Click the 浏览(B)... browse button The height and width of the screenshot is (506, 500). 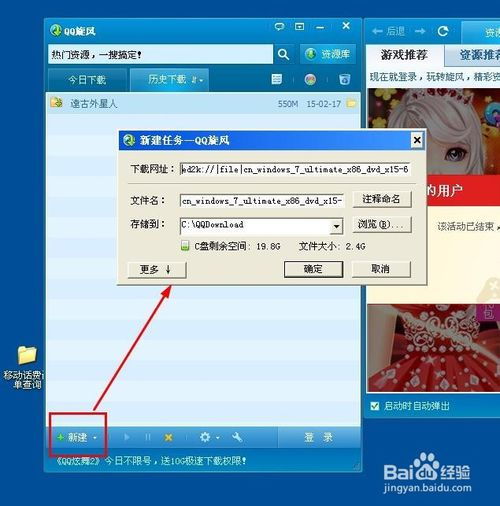382,224
